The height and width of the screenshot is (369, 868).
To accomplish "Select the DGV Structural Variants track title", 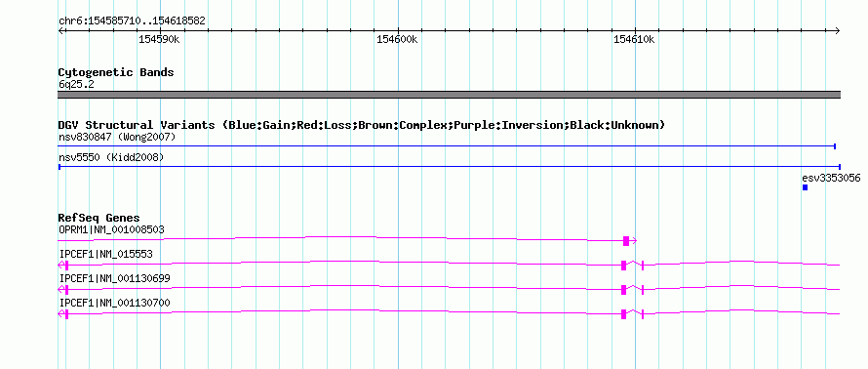I will [362, 125].
